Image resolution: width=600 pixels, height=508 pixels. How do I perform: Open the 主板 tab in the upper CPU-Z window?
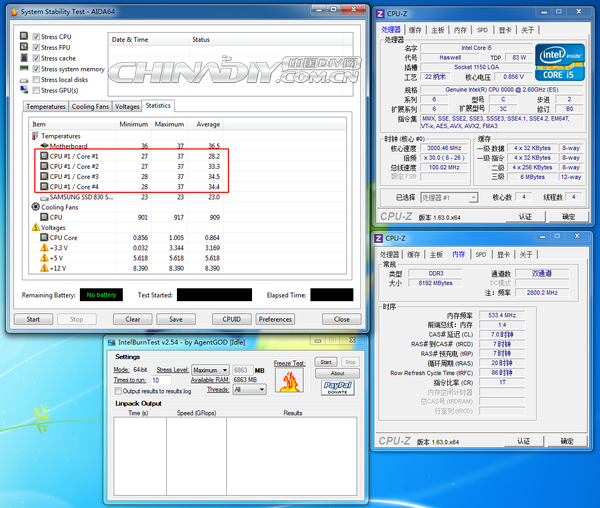point(438,30)
